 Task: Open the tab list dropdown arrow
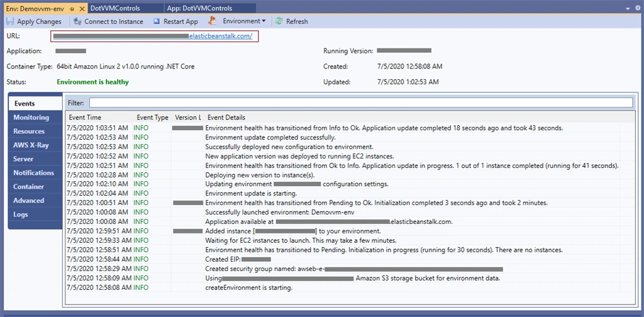click(627, 9)
